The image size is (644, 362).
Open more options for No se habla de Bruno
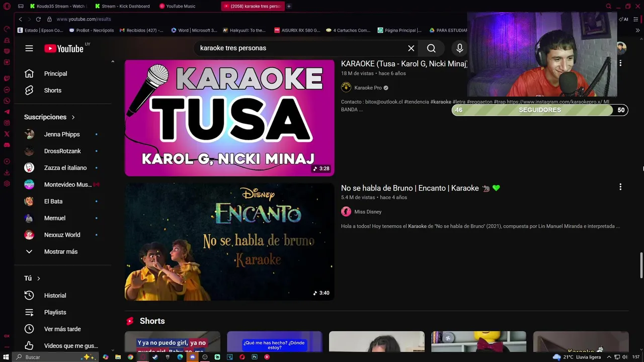(620, 187)
